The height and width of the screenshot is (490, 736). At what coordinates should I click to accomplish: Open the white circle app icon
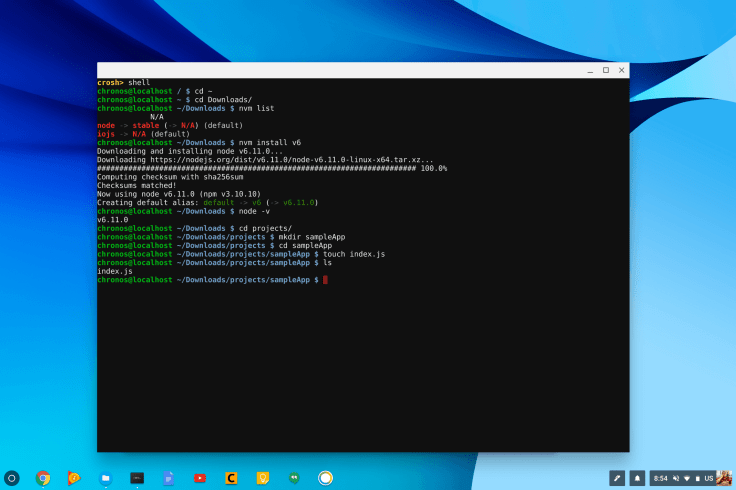pos(325,478)
